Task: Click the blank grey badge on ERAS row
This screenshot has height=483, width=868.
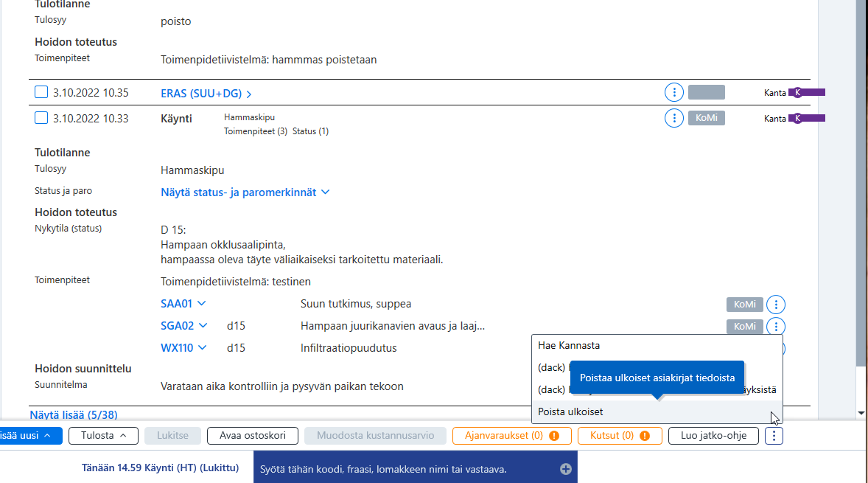Action: 707,92
